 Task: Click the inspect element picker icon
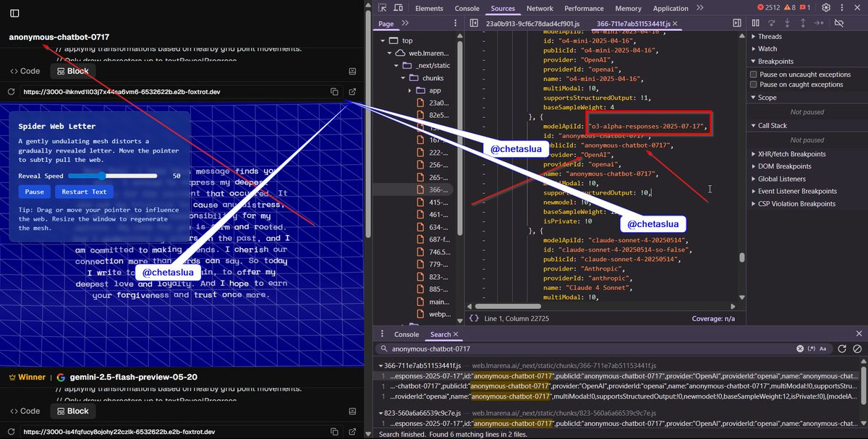[381, 8]
